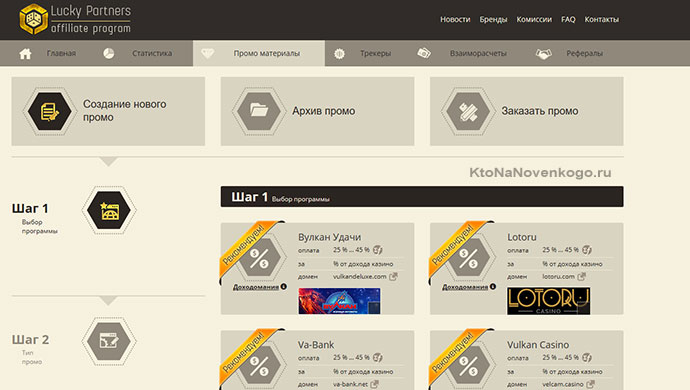Click the Lucky Partners logo

coord(75,19)
